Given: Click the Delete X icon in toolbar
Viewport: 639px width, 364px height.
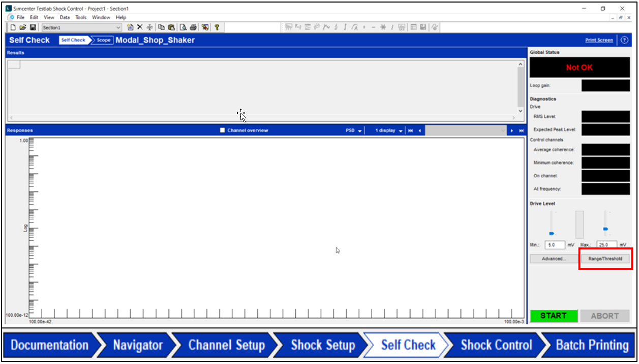Looking at the screenshot, I should 140,27.
